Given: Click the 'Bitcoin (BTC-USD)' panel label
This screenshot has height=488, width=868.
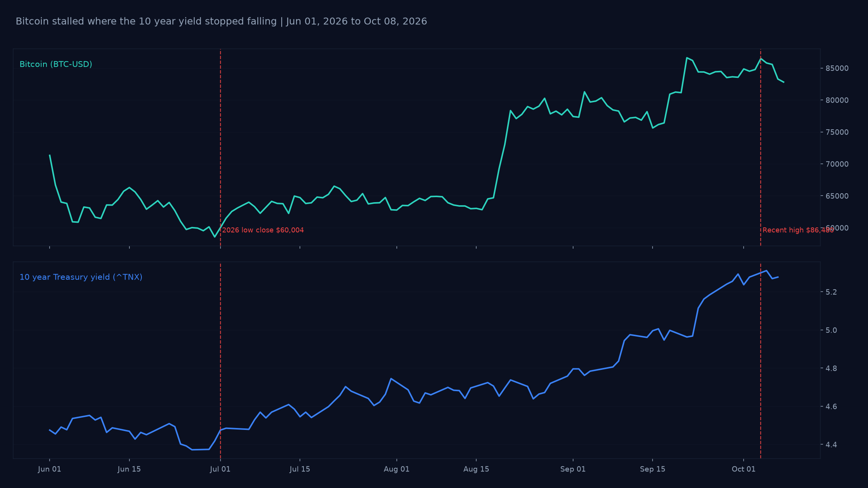Looking at the screenshot, I should pyautogui.click(x=56, y=64).
